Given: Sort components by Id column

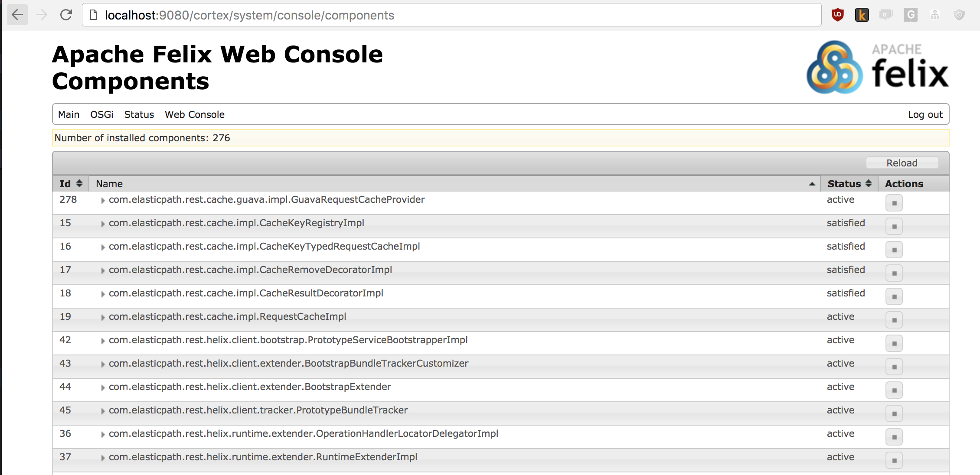Looking at the screenshot, I should click(71, 184).
